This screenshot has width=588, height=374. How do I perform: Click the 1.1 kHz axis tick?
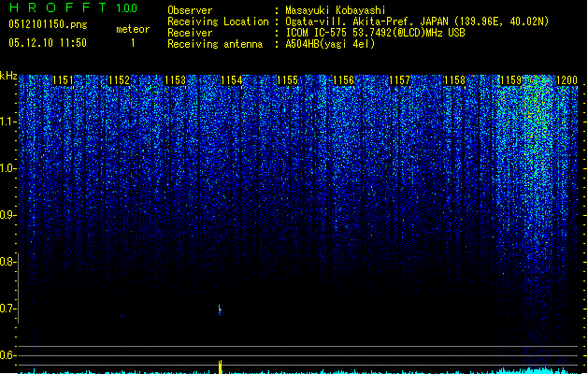(8, 122)
